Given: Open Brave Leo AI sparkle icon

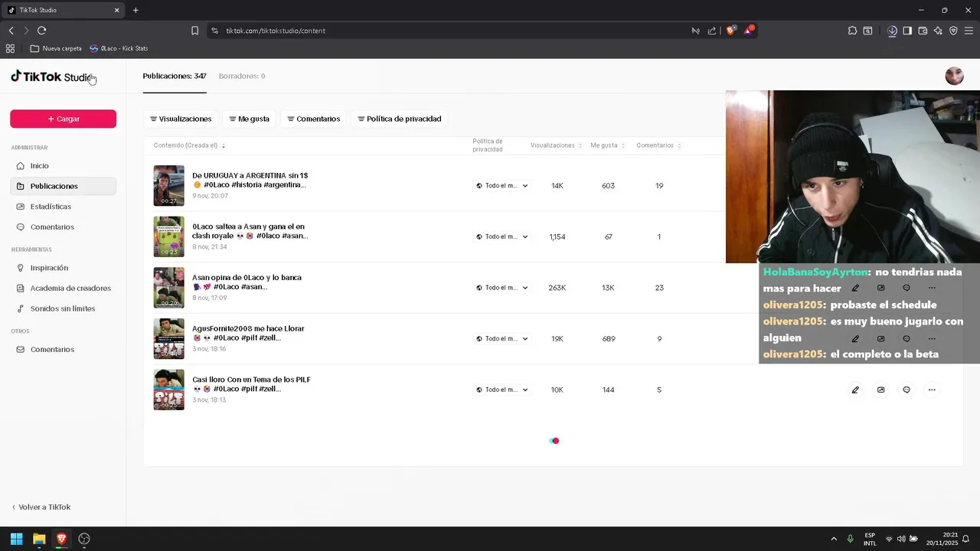Looking at the screenshot, I should 938,31.
